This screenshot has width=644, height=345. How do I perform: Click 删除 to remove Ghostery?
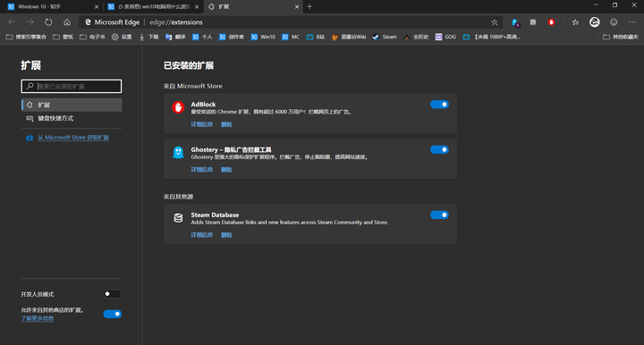226,170
